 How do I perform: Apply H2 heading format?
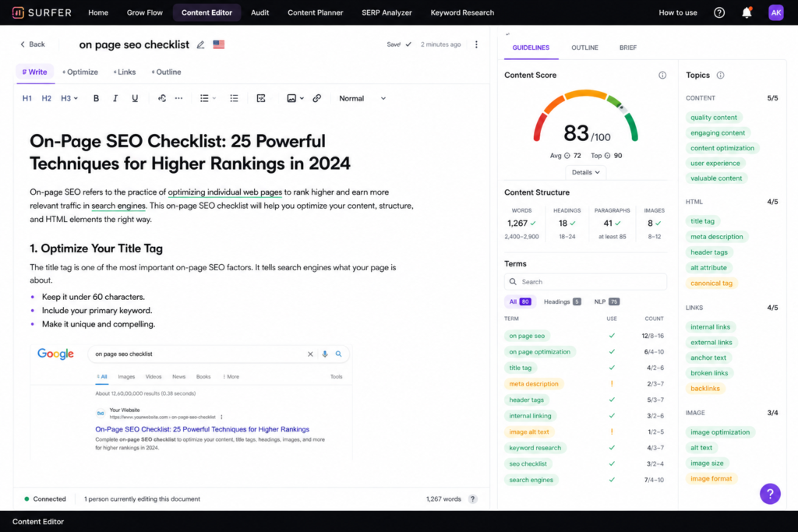tap(46, 98)
